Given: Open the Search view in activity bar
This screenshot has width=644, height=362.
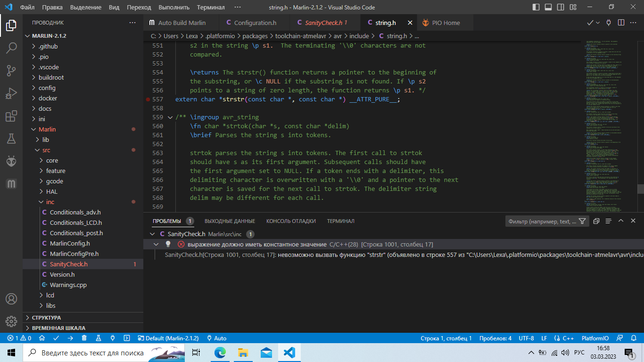Looking at the screenshot, I should (11, 48).
